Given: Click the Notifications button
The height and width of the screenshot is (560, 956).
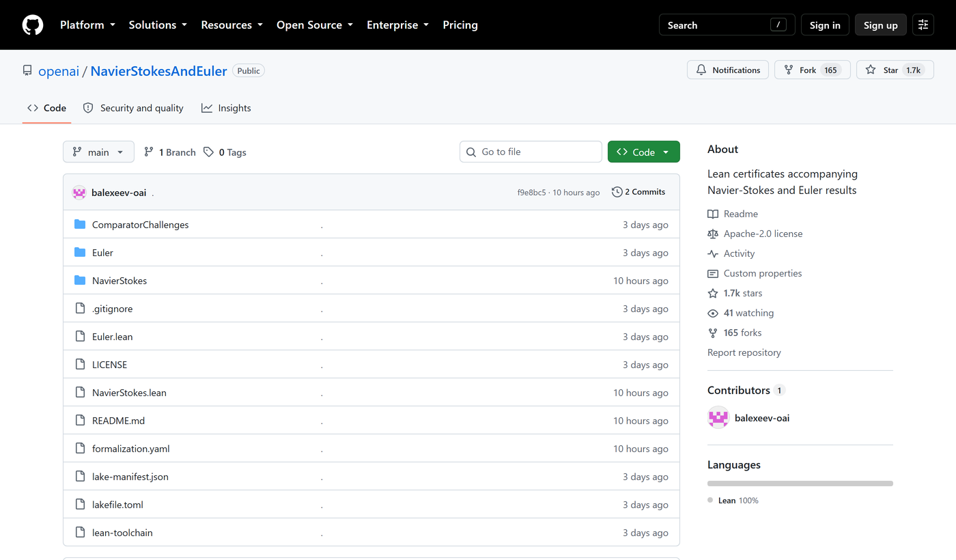Looking at the screenshot, I should tap(728, 70).
